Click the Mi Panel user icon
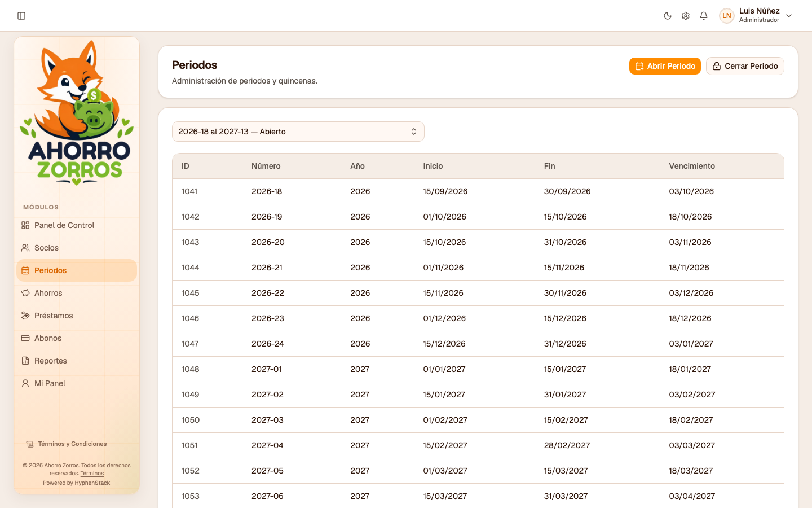Viewport: 812px width, 508px height. pyautogui.click(x=25, y=383)
